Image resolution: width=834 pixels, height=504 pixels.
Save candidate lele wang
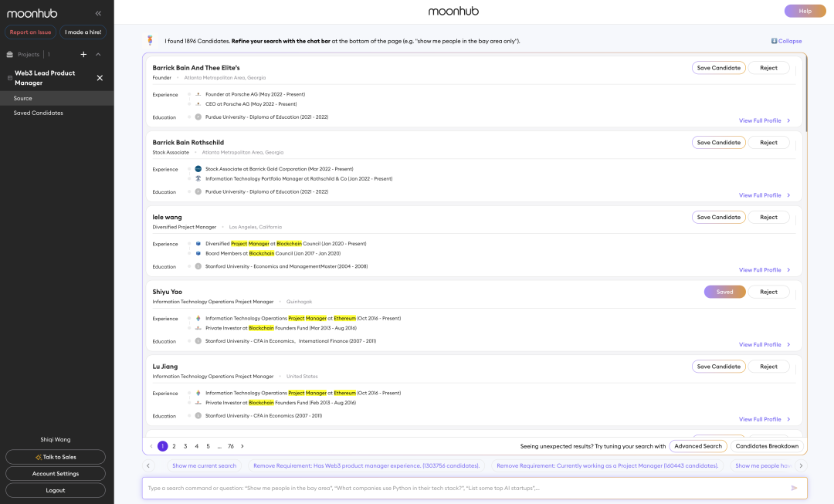pyautogui.click(x=718, y=218)
